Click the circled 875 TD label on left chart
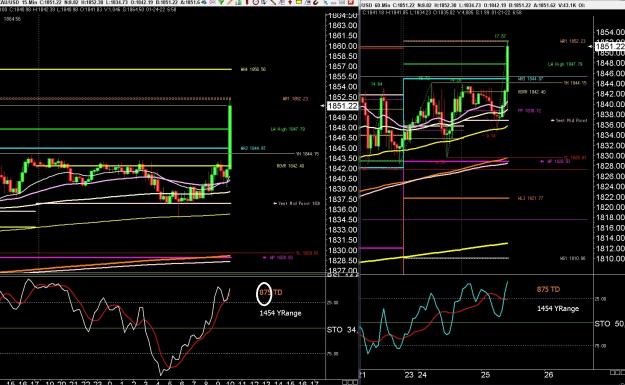Screen dimensions: 625x385 [x=270, y=292]
